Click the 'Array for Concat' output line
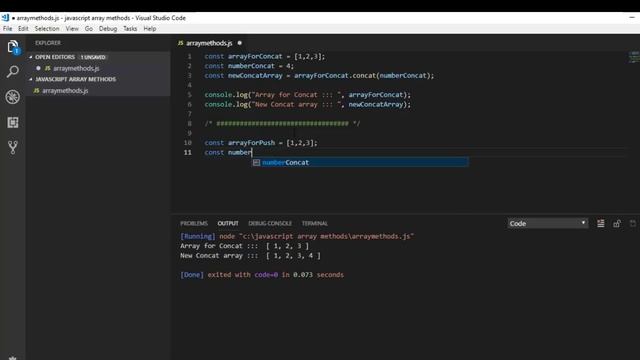The image size is (640, 360). pyautogui.click(x=244, y=246)
